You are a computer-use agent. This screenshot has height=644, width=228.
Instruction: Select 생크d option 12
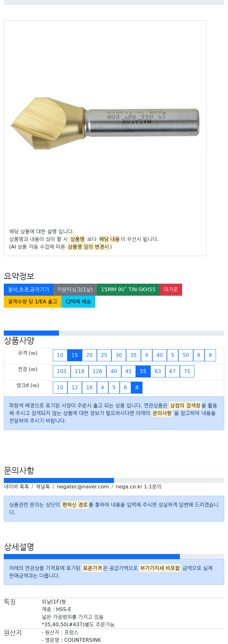pyautogui.click(x=75, y=388)
